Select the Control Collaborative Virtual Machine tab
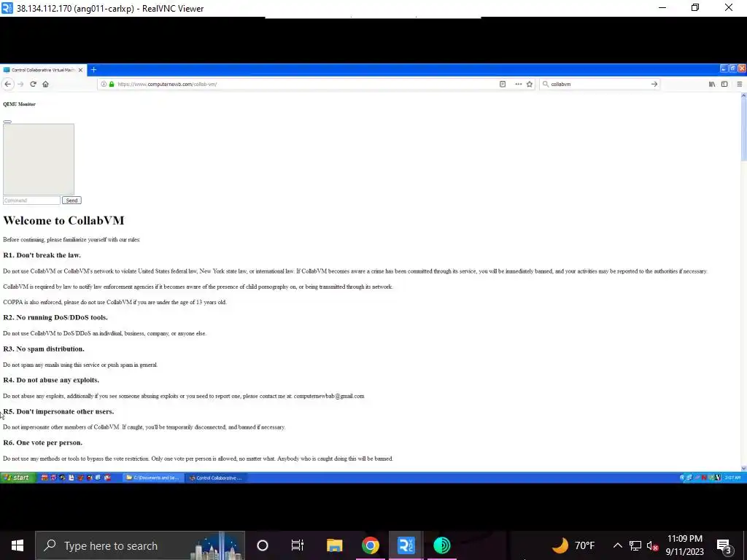 click(x=42, y=70)
